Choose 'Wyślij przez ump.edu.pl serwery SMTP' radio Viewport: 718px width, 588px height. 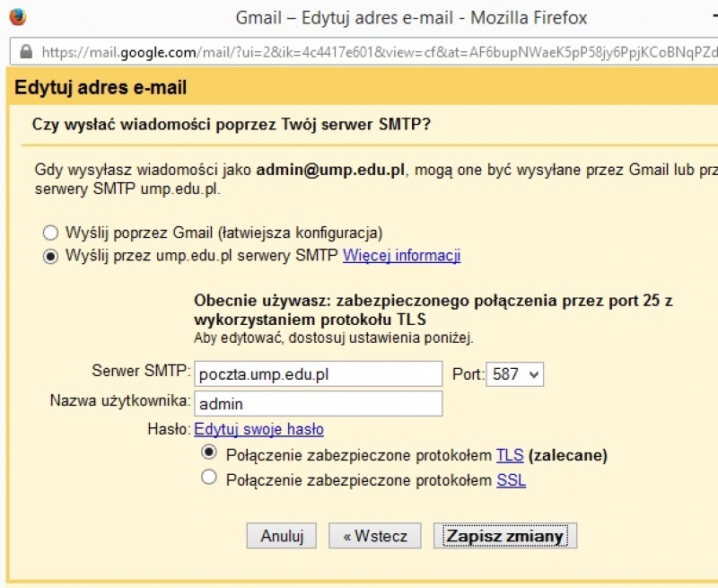[50, 256]
